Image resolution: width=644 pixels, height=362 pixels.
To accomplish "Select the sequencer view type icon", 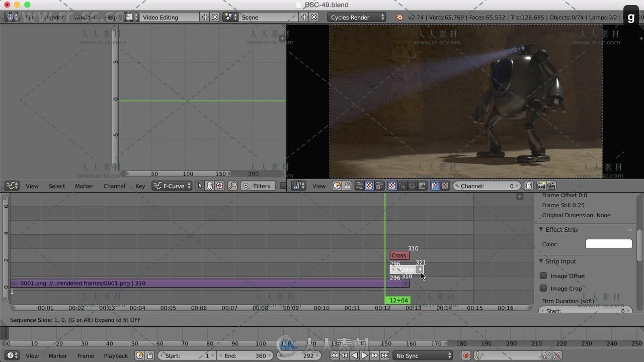I will pyautogui.click(x=359, y=186).
